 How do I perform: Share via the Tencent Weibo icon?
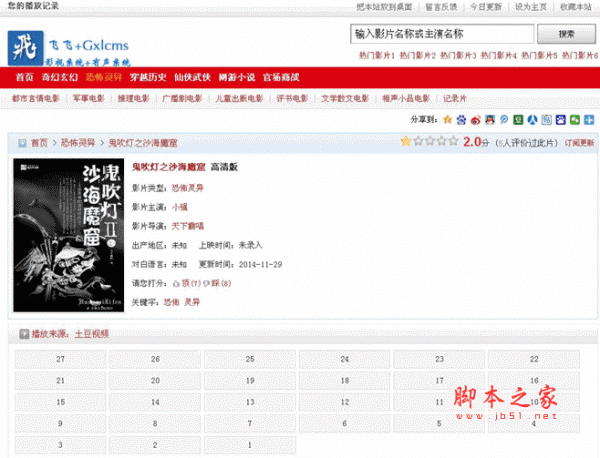[x=504, y=120]
